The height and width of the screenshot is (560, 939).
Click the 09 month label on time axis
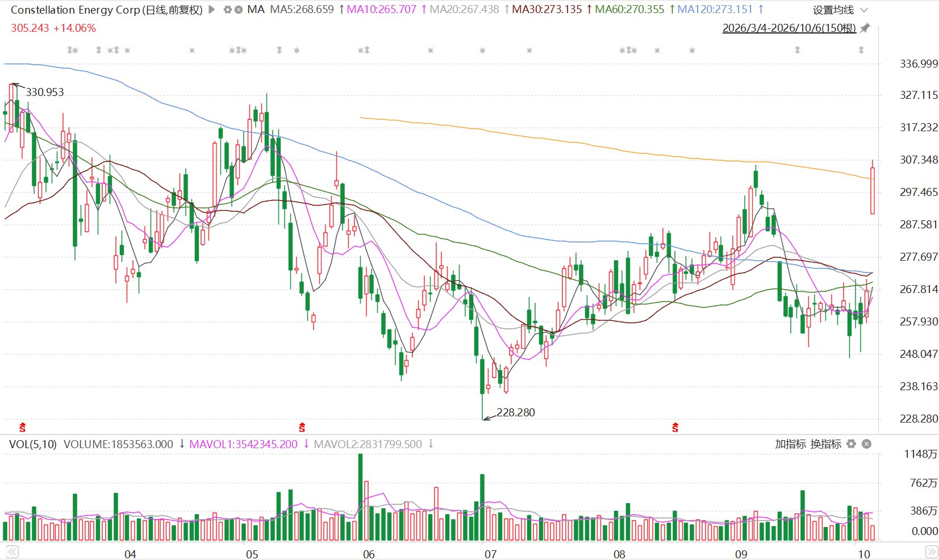[x=741, y=554]
